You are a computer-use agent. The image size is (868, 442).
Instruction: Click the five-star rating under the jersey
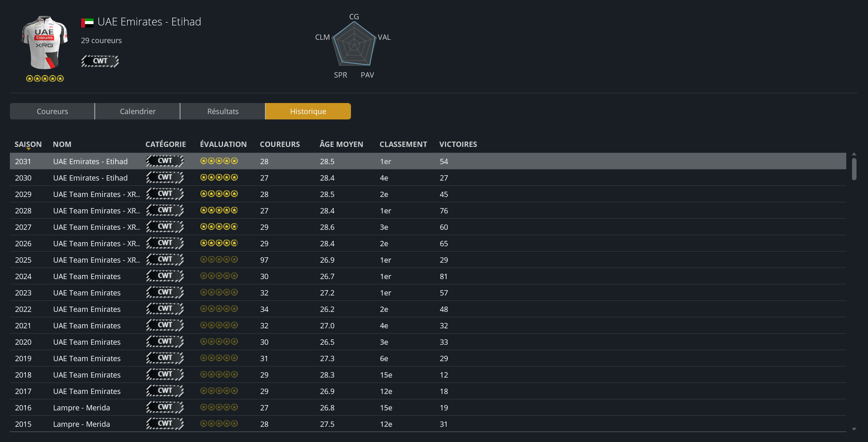click(45, 78)
